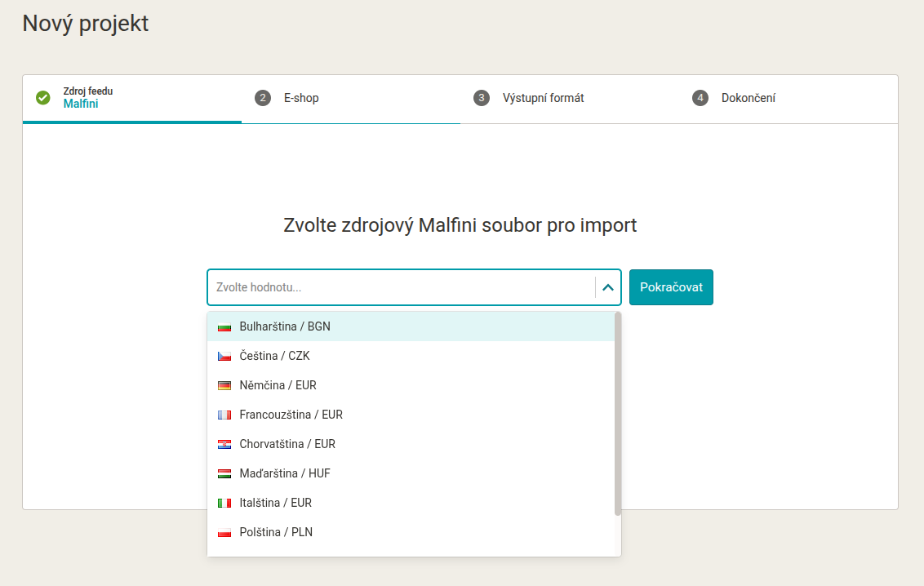This screenshot has height=586, width=924.
Task: Click the Italian flag icon
Action: pos(224,504)
